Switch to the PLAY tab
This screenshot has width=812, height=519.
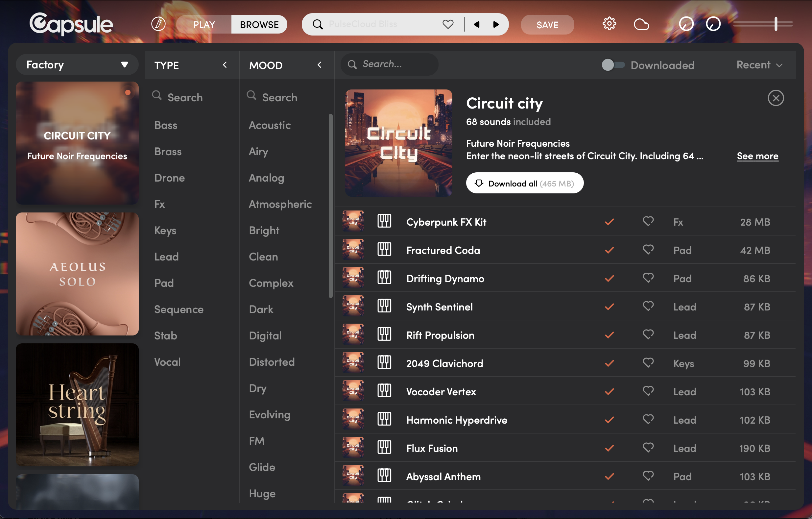pos(204,25)
